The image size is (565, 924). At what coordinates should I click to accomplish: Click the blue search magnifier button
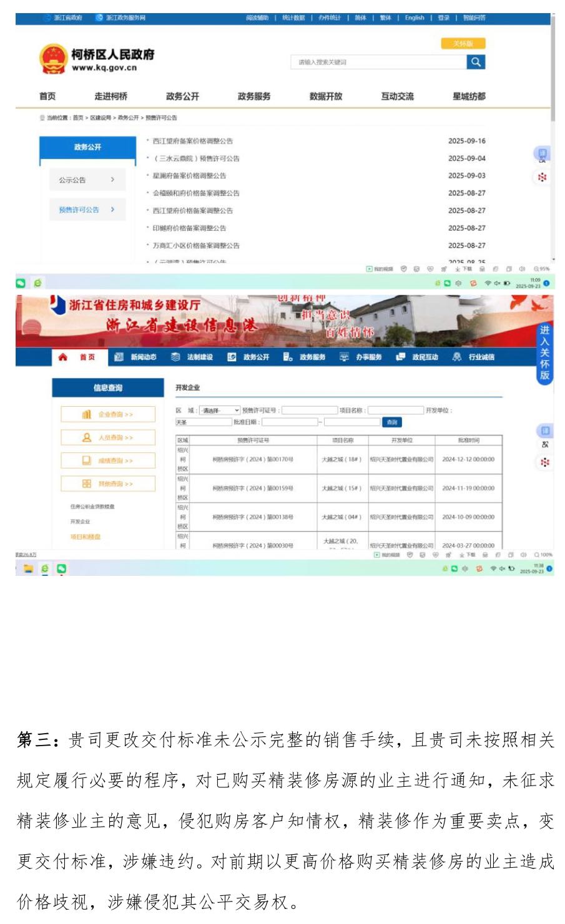pyautogui.click(x=476, y=62)
